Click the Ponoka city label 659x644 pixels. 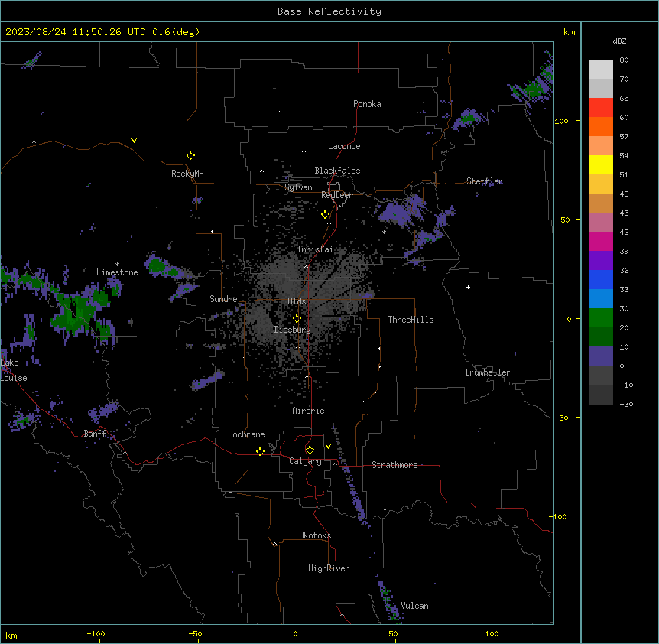367,104
